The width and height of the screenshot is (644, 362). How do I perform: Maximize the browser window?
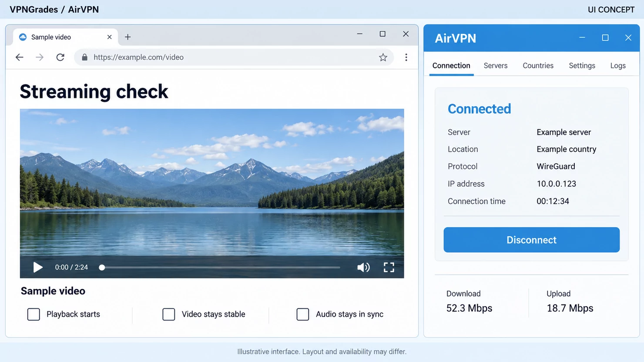tap(382, 34)
